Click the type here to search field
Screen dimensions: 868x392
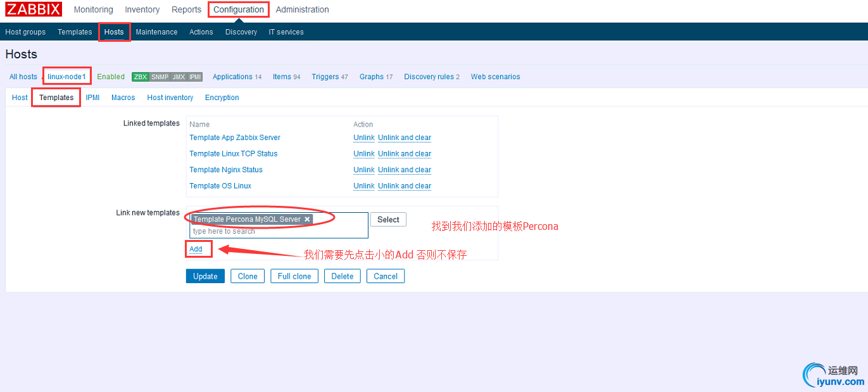coord(279,231)
